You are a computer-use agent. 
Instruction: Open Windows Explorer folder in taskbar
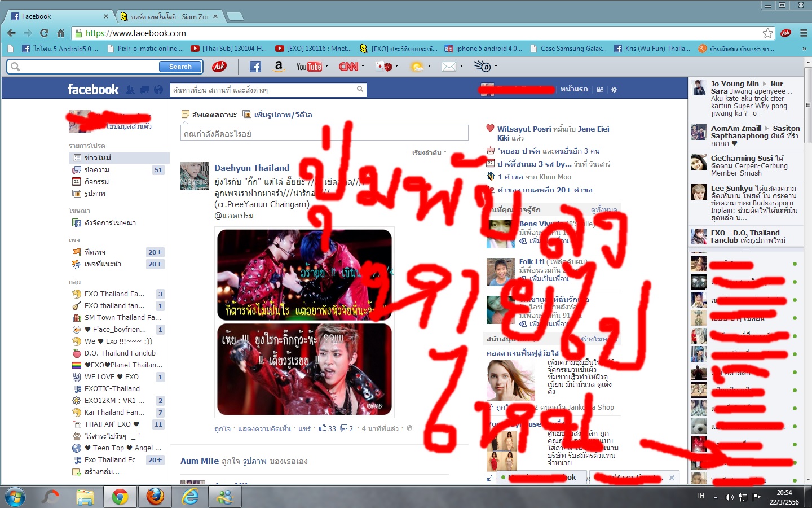pos(85,497)
